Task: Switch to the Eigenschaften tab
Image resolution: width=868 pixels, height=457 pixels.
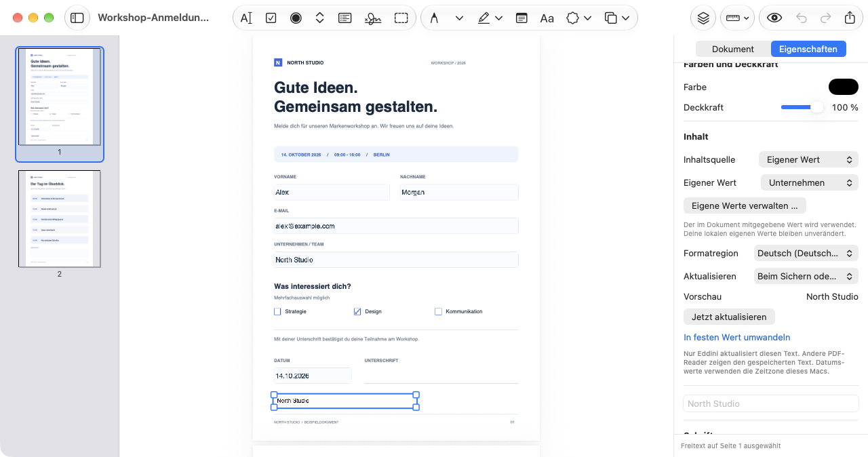Action: point(808,49)
